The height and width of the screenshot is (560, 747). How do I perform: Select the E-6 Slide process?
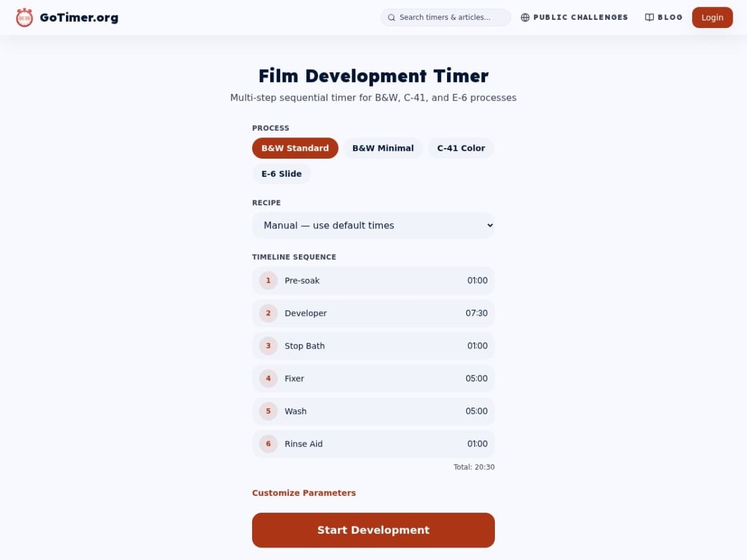(x=281, y=174)
